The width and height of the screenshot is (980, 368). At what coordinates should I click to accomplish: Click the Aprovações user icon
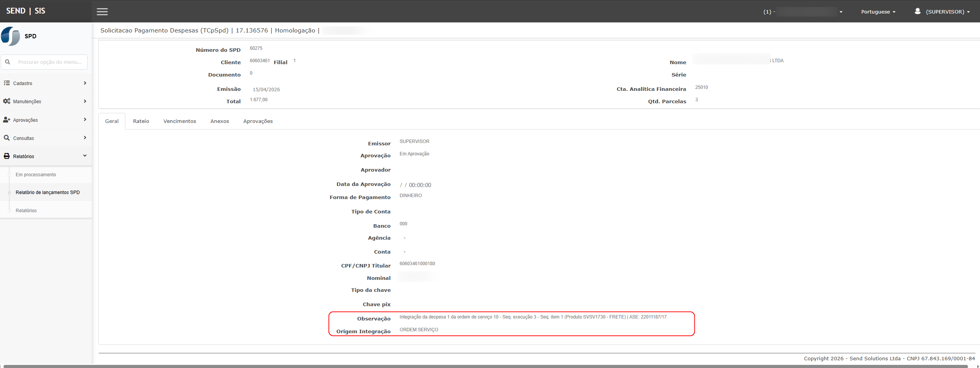tap(7, 120)
